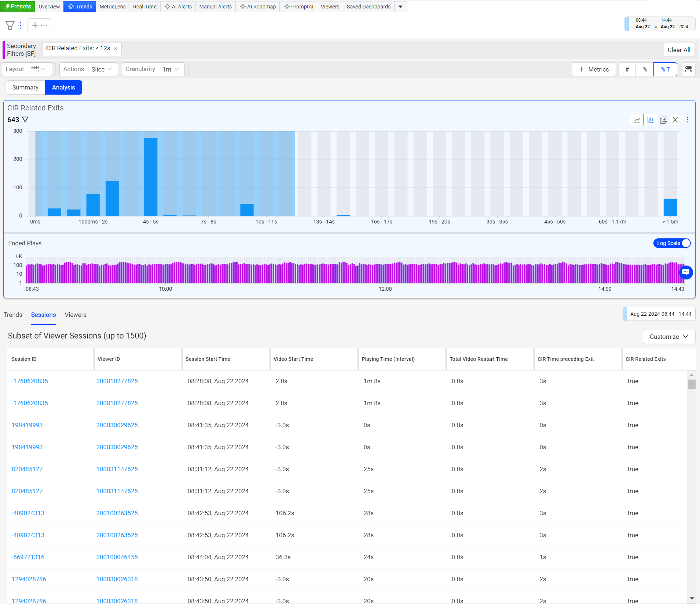Image resolution: width=700 pixels, height=604 pixels.
Task: Click the panel layout toggle icon
Action: click(x=688, y=69)
